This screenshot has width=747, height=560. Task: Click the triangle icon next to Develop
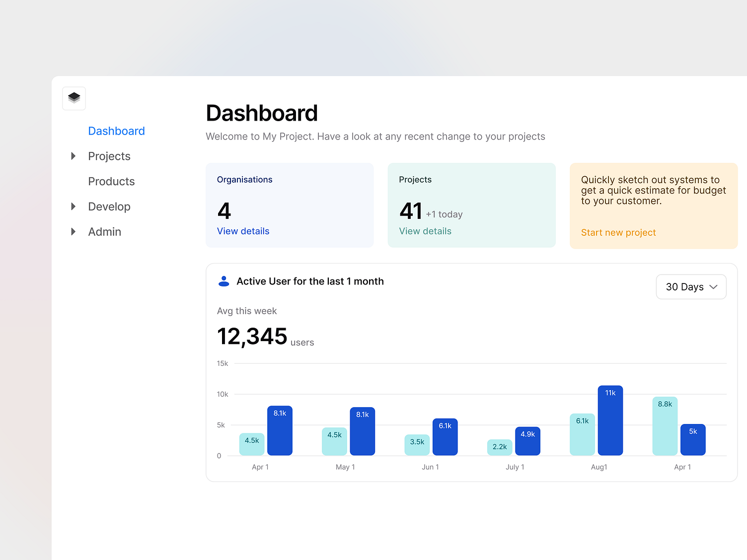pyautogui.click(x=73, y=207)
